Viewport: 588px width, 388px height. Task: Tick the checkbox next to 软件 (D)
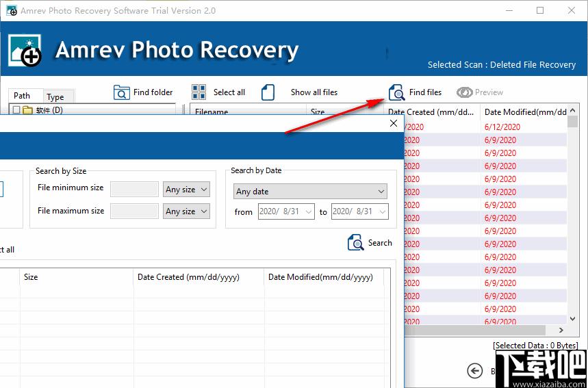click(16, 110)
